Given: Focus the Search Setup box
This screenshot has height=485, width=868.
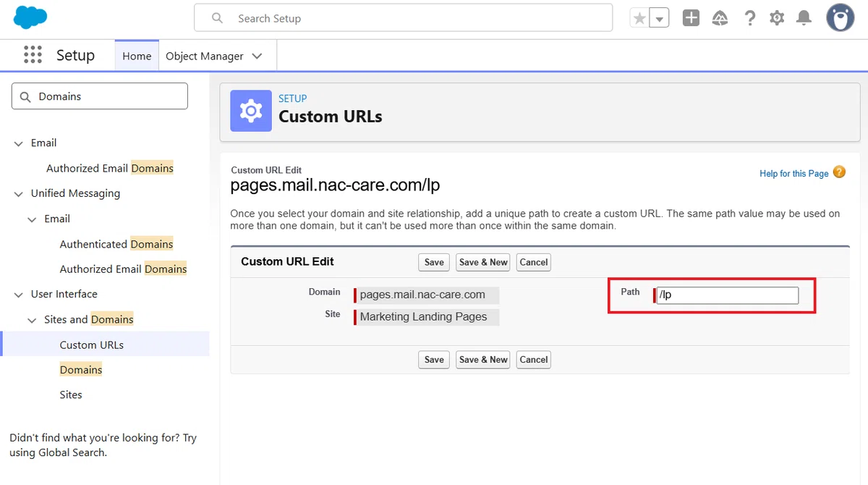Looking at the screenshot, I should coord(403,18).
